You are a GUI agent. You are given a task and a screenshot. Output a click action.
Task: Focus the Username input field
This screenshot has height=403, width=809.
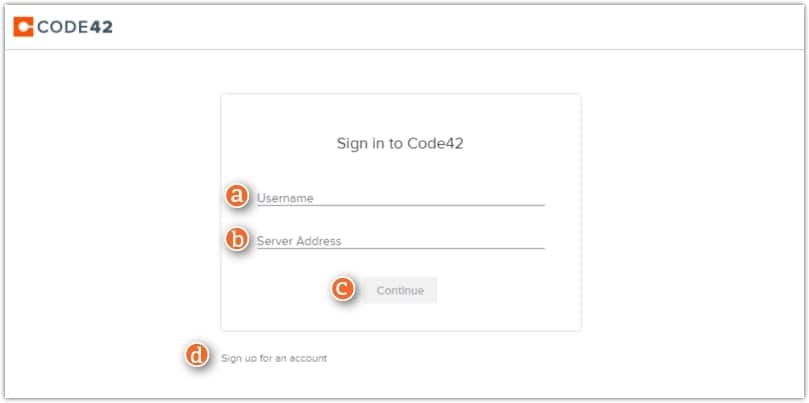click(x=400, y=197)
